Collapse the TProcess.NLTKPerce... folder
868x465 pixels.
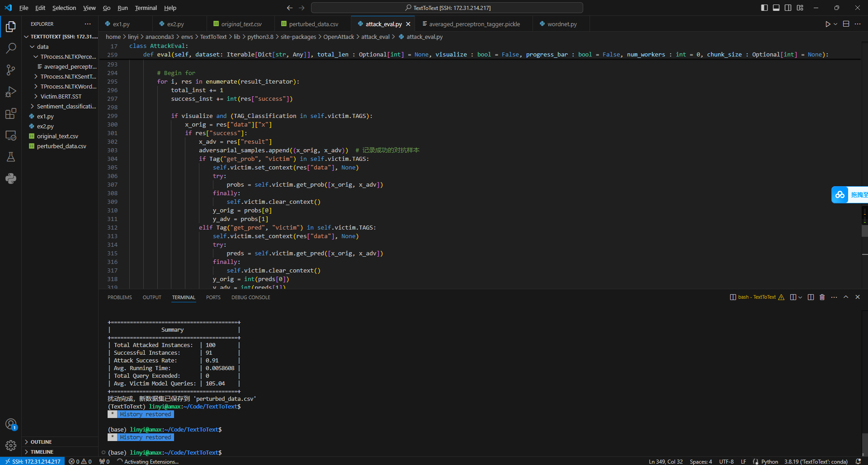pos(61,56)
